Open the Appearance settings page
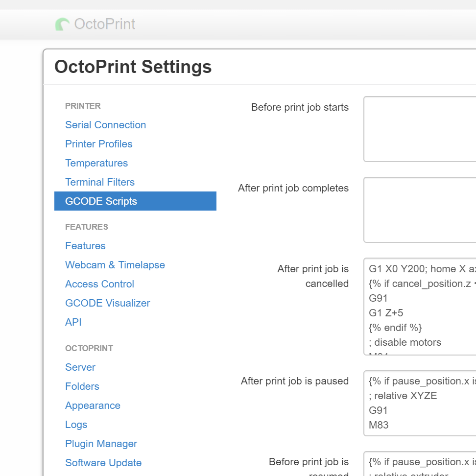The image size is (476, 476). click(93, 405)
